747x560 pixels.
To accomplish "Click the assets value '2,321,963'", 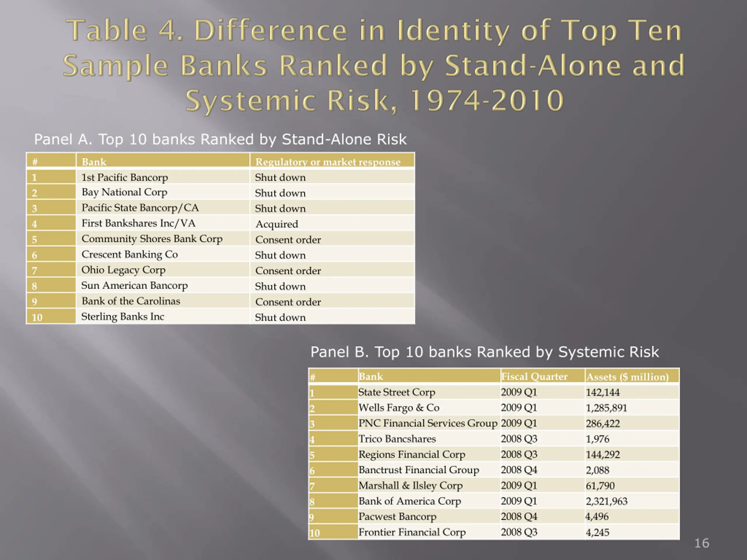I will tap(607, 501).
